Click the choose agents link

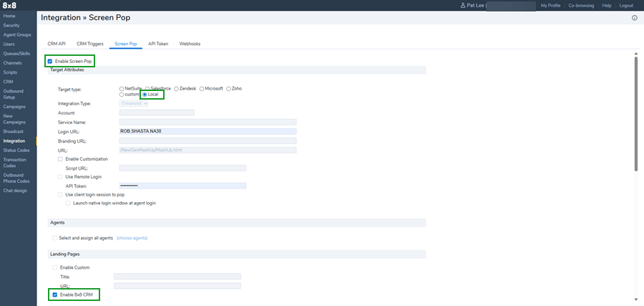click(132, 238)
